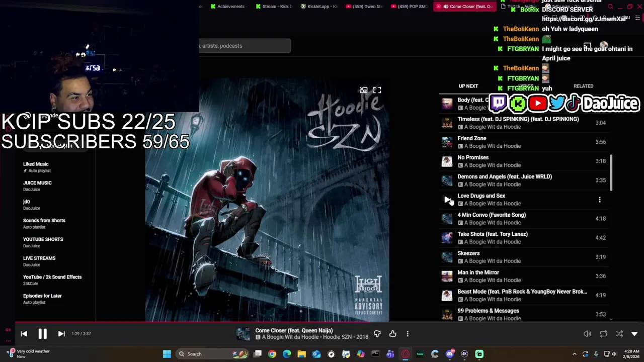Viewport: 644px width, 362px height.
Task: Switch to the RELATED tab
Action: coord(583,86)
